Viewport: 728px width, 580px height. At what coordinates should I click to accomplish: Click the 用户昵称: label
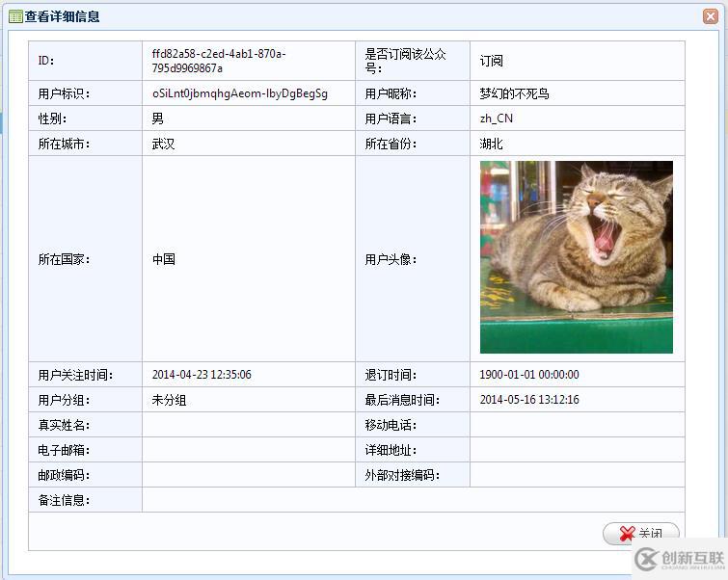(x=391, y=93)
